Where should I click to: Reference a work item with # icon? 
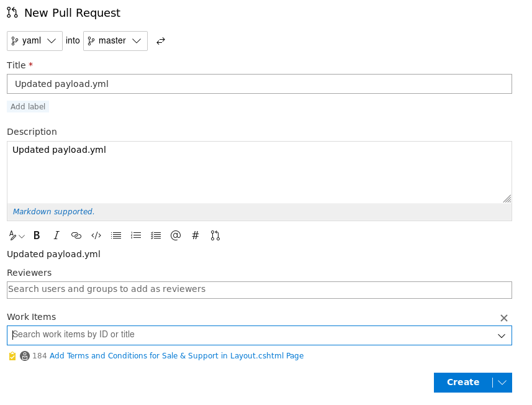[x=196, y=235]
